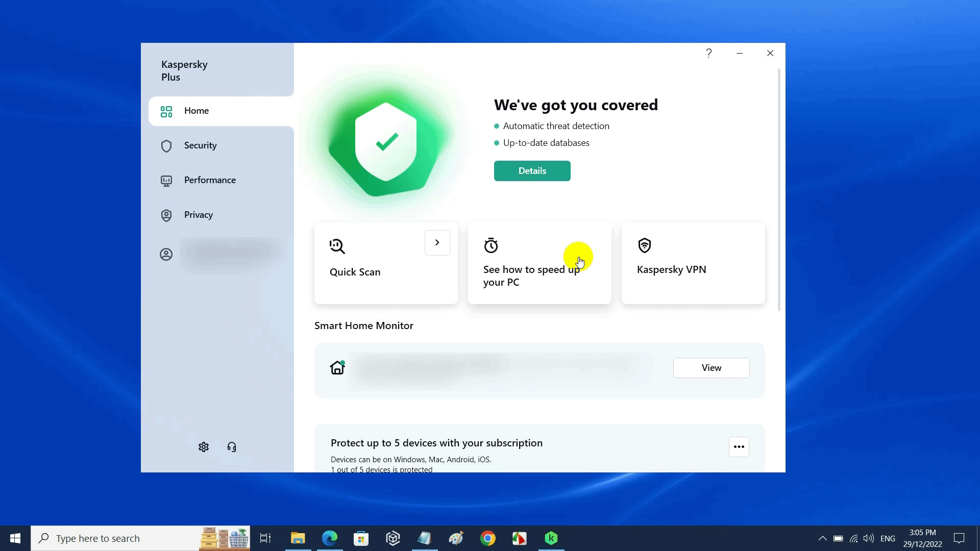The width and height of the screenshot is (980, 551).
Task: Open Kaspersky from the taskbar icon
Action: (x=551, y=538)
